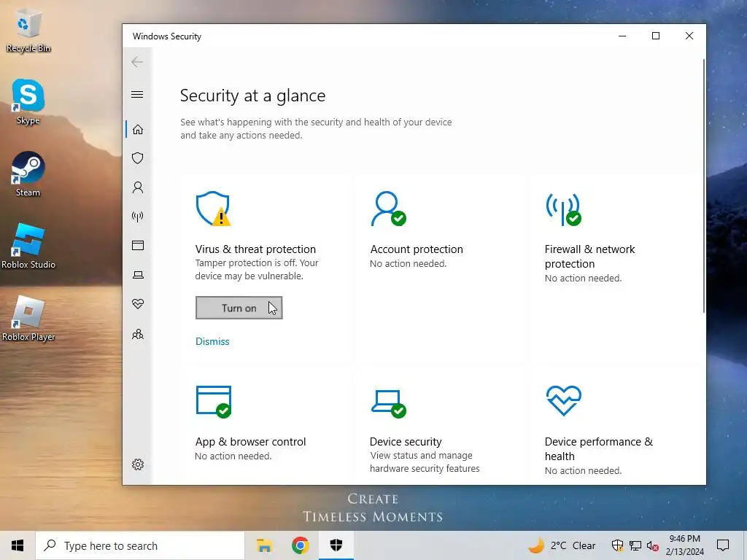Select the Skype desktop shortcut
Image resolution: width=747 pixels, height=560 pixels.
pos(28,102)
